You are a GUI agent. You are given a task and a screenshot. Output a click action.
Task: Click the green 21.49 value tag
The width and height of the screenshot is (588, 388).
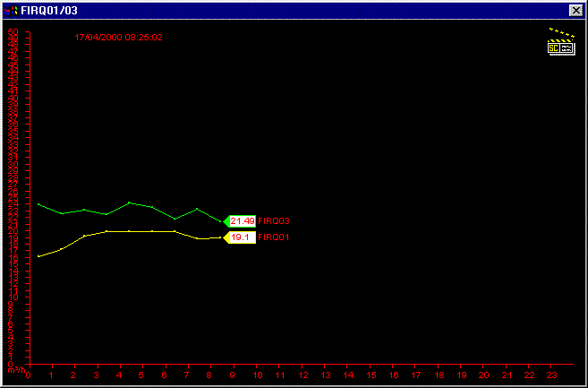point(241,220)
